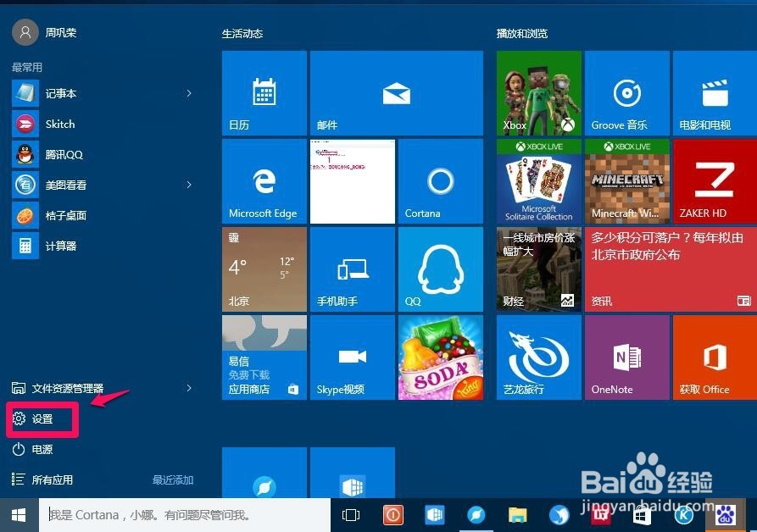Launch the Microsoft Edge tile
757x532 pixels.
pyautogui.click(x=264, y=181)
